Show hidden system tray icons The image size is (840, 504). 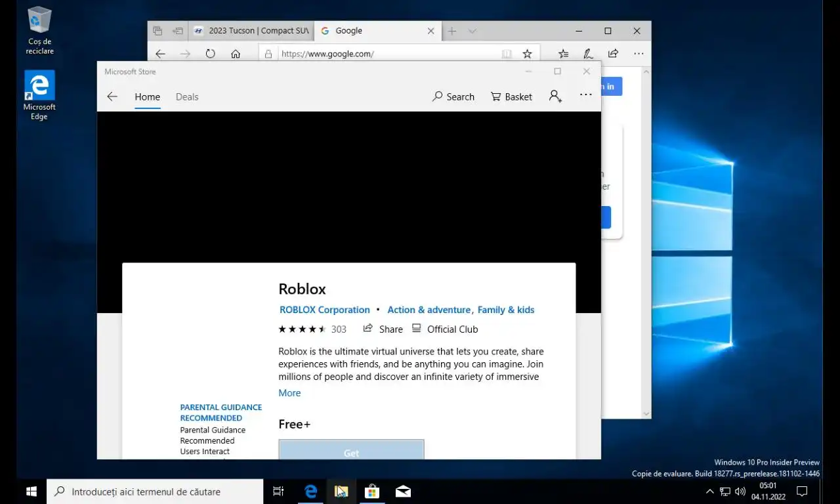click(x=709, y=491)
